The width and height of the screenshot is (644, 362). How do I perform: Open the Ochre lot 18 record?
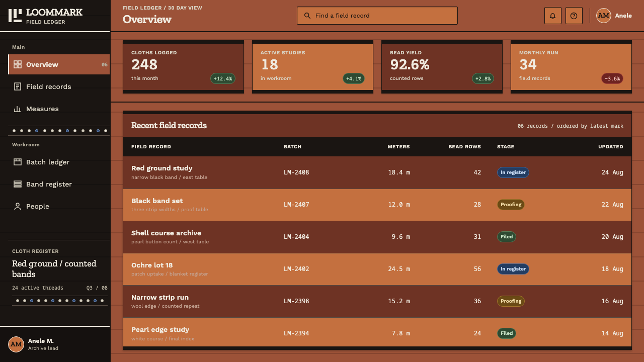377,269
